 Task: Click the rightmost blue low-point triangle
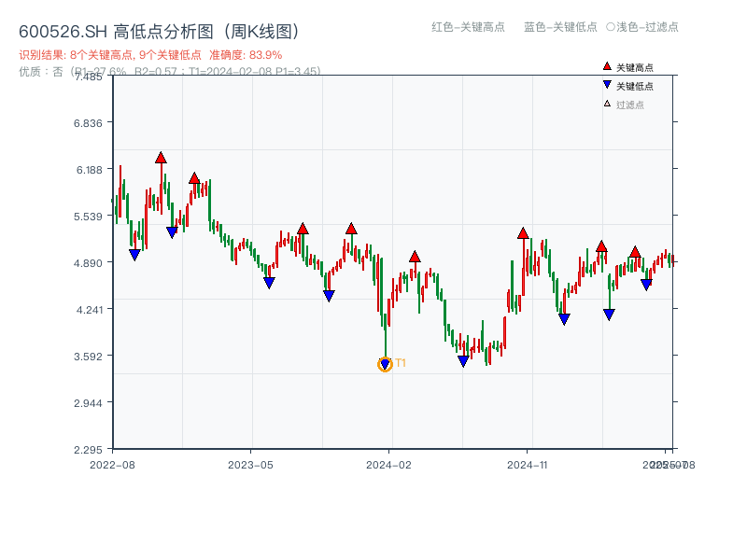tap(646, 285)
